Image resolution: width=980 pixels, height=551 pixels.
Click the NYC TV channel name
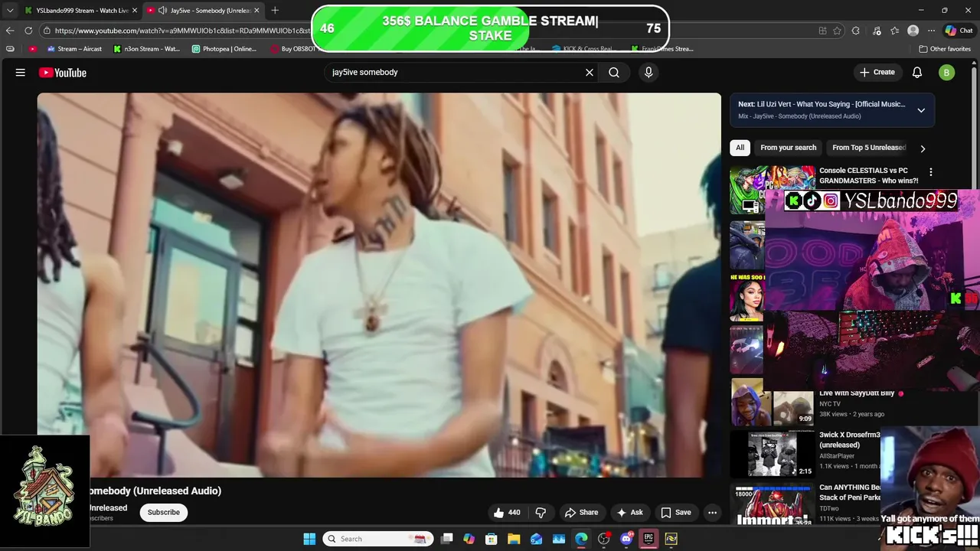(830, 404)
